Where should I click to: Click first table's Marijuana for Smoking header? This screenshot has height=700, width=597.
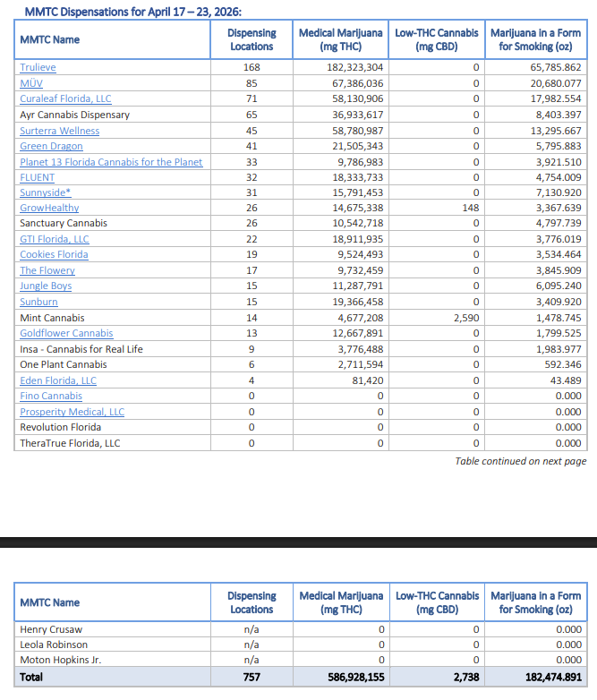pyautogui.click(x=536, y=39)
